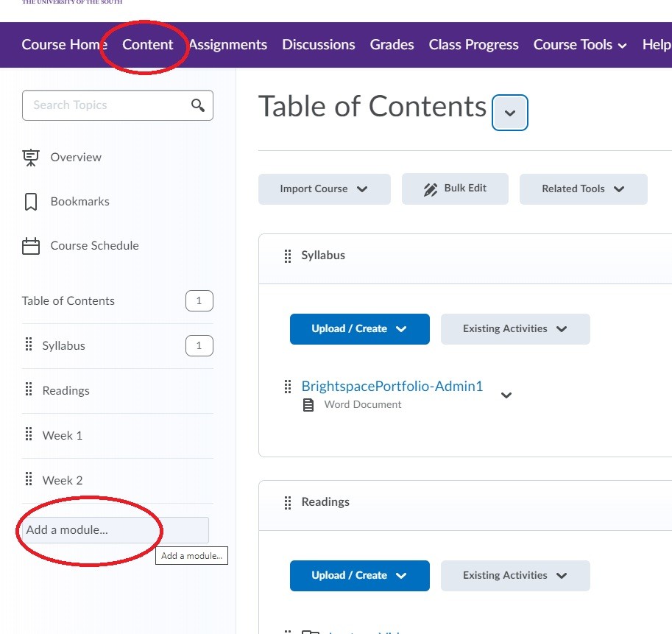Image resolution: width=672 pixels, height=634 pixels.
Task: Grab the Syllabus drag handle in sidebar
Action: [29, 344]
